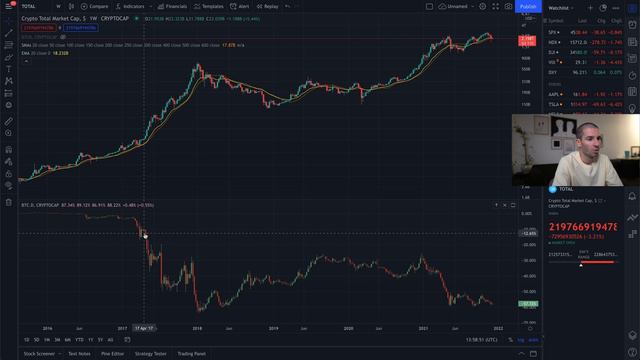Select TSLA row in watchlist
640x360 pixels.
(x=584, y=104)
